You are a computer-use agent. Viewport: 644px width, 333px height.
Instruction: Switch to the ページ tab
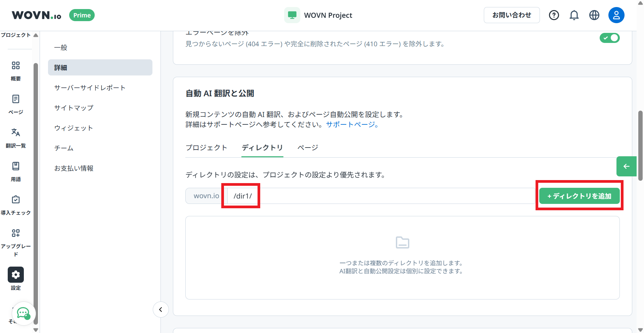307,148
